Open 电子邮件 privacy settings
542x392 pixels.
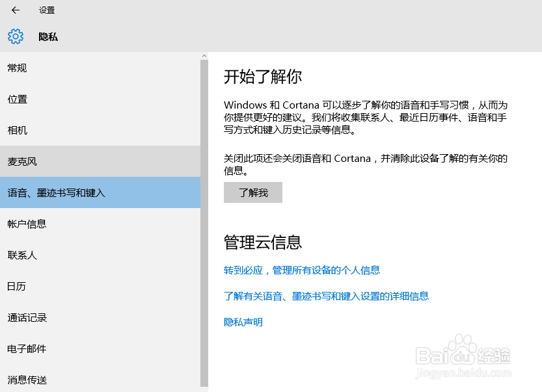[x=100, y=348]
